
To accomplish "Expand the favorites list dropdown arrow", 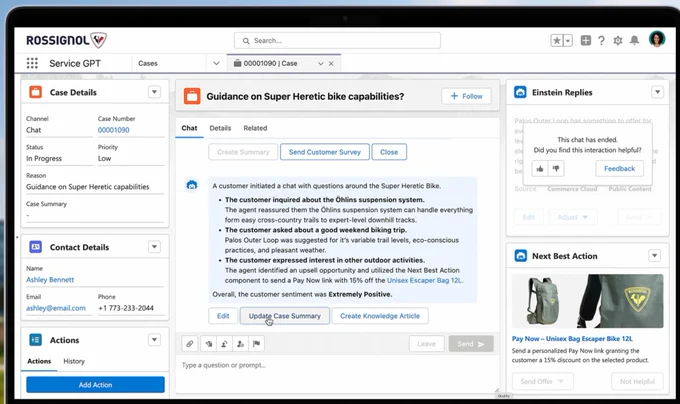I will pos(568,40).
